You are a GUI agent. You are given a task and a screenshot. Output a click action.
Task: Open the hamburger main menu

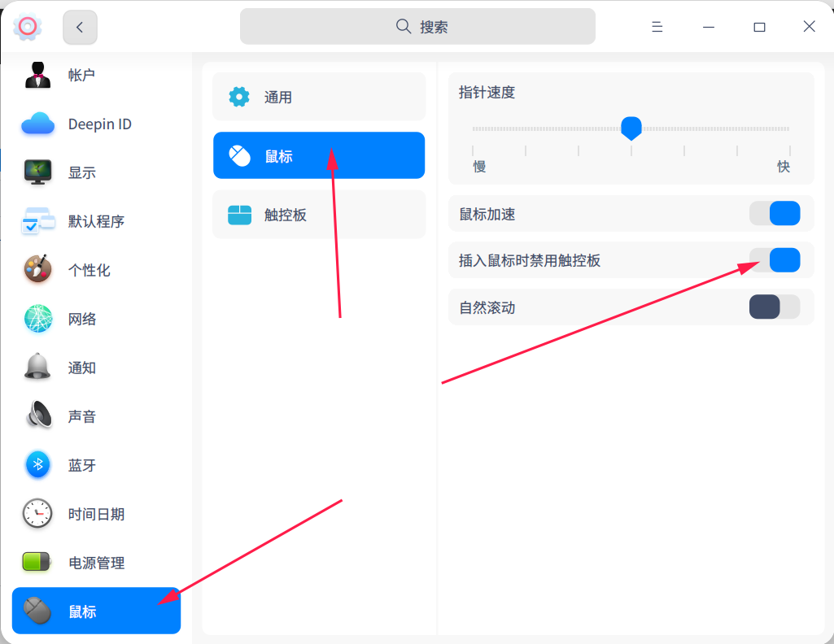(657, 27)
